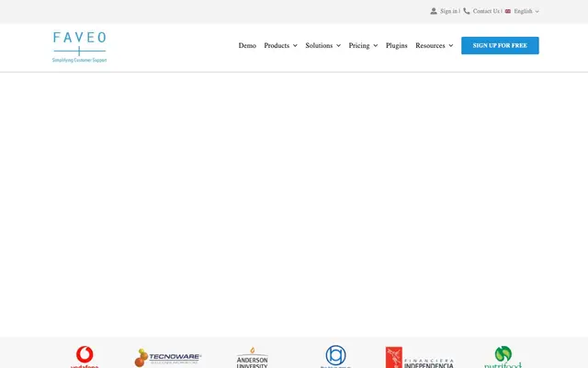The height and width of the screenshot is (368, 588).
Task: Expand the Products chevron arrow
Action: tap(295, 46)
